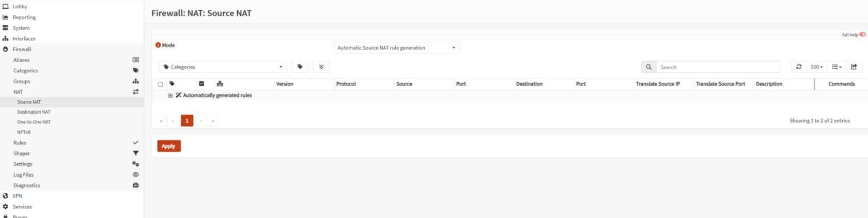Toggle the full help switch

tap(862, 35)
